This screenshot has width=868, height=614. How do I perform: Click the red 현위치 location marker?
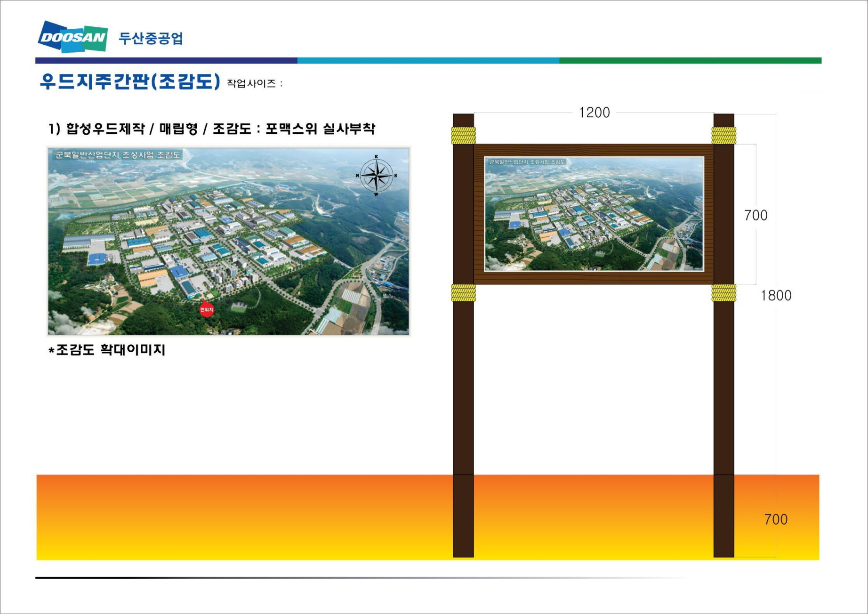tap(207, 308)
